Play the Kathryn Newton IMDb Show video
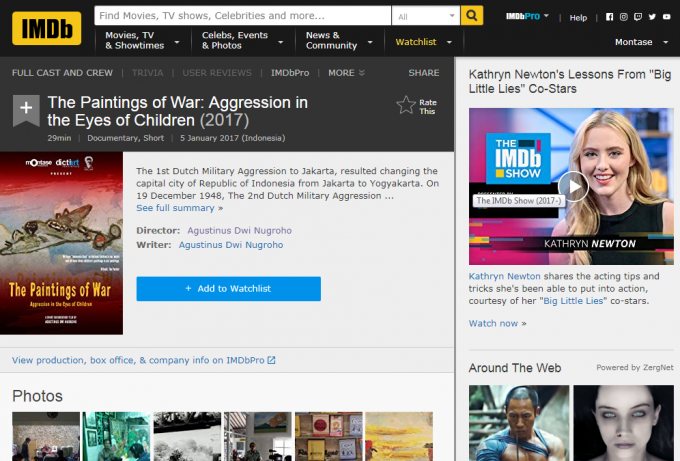Screen dimensions: 680x461 pyautogui.click(x=572, y=186)
